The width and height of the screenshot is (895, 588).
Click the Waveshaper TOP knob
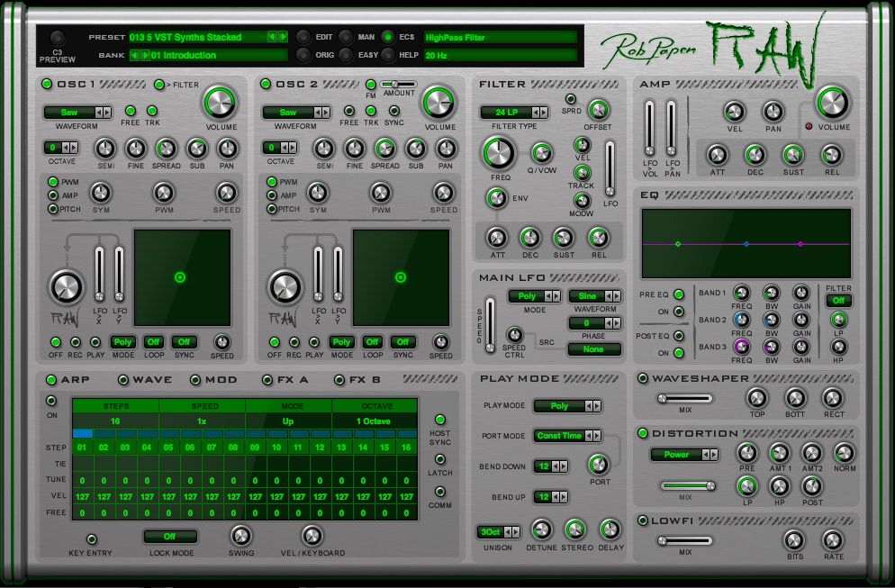pyautogui.click(x=757, y=398)
